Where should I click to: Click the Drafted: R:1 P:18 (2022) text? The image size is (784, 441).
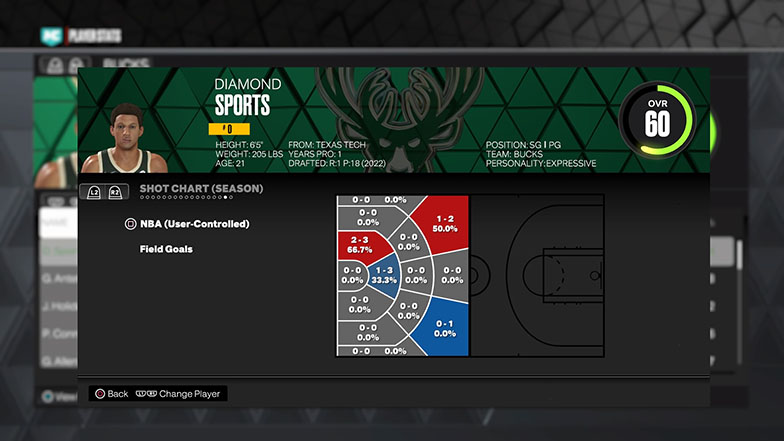click(x=337, y=164)
